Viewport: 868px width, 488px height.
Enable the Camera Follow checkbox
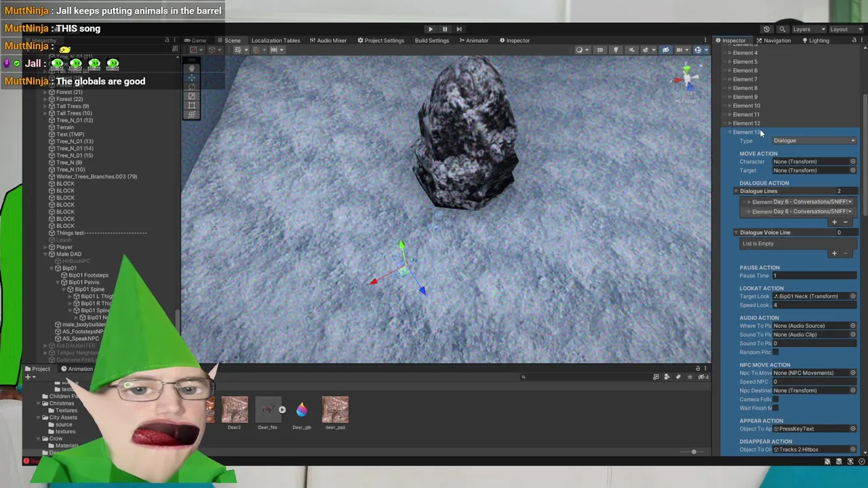pyautogui.click(x=776, y=399)
